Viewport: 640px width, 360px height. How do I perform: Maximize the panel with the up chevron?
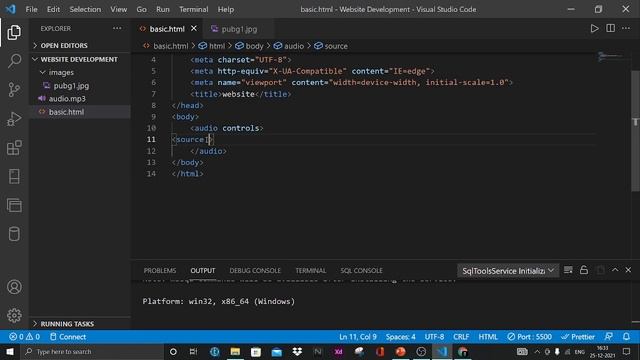tap(615, 270)
